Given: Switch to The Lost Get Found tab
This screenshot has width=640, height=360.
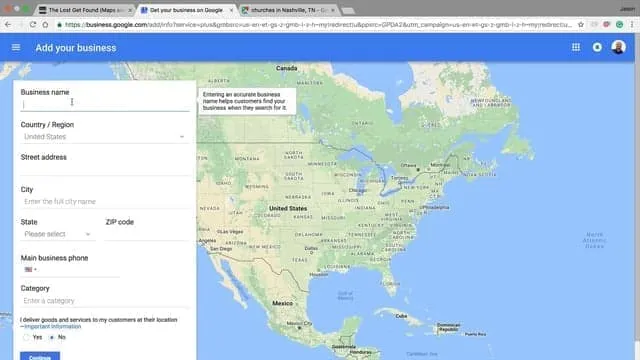Looking at the screenshot, I should click(85, 10).
